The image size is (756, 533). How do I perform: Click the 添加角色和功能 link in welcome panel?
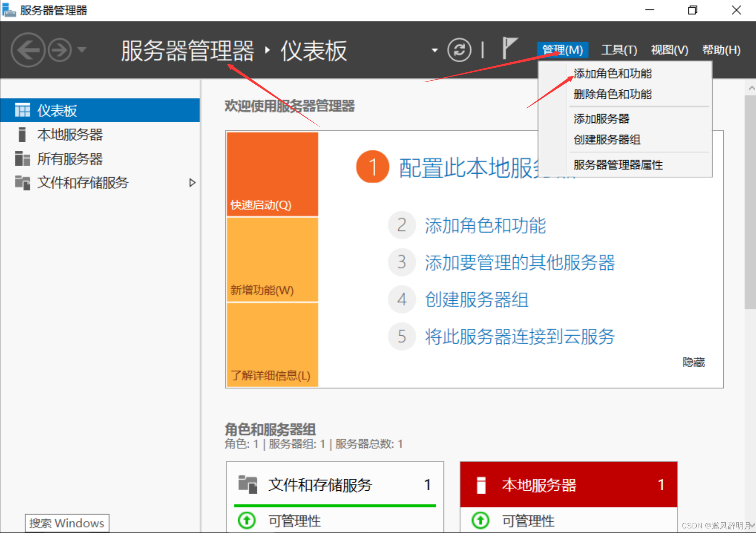[x=485, y=225]
